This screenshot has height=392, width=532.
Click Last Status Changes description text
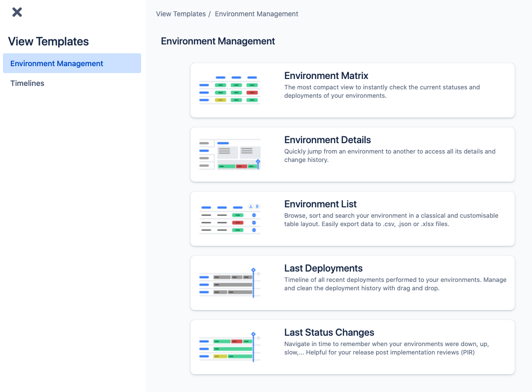click(386, 348)
